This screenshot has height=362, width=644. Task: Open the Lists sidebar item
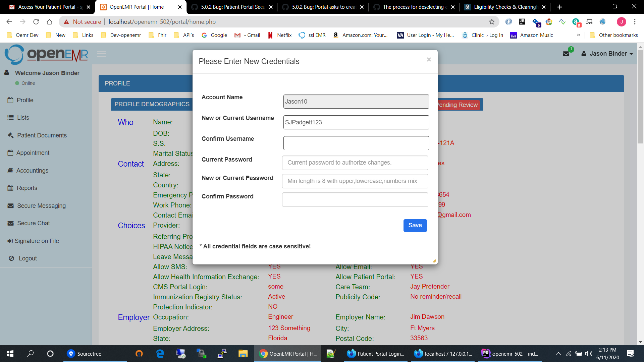click(23, 117)
